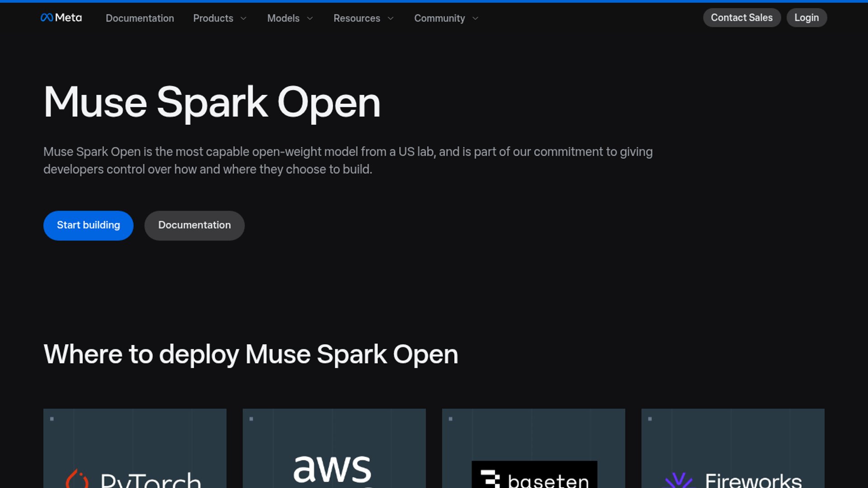Image resolution: width=868 pixels, height=488 pixels.
Task: Open the Fireworks deployment card
Action: click(x=733, y=448)
